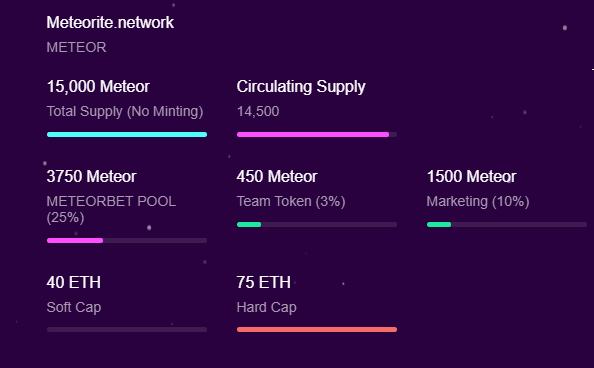Viewport: 594px width, 368px height.
Task: Select the Team Token (3%) label
Action: tap(291, 201)
